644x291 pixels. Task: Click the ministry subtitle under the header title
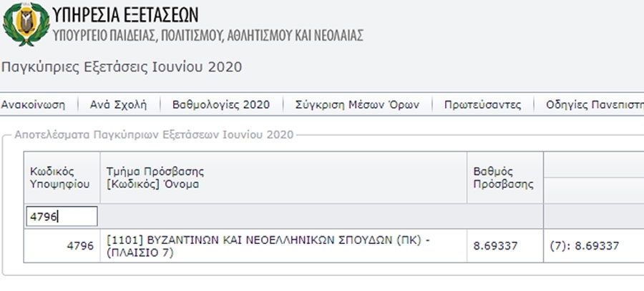click(x=208, y=35)
